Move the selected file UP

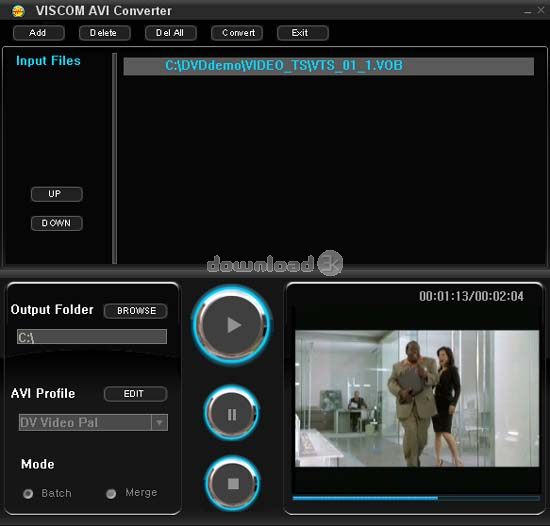(57, 194)
